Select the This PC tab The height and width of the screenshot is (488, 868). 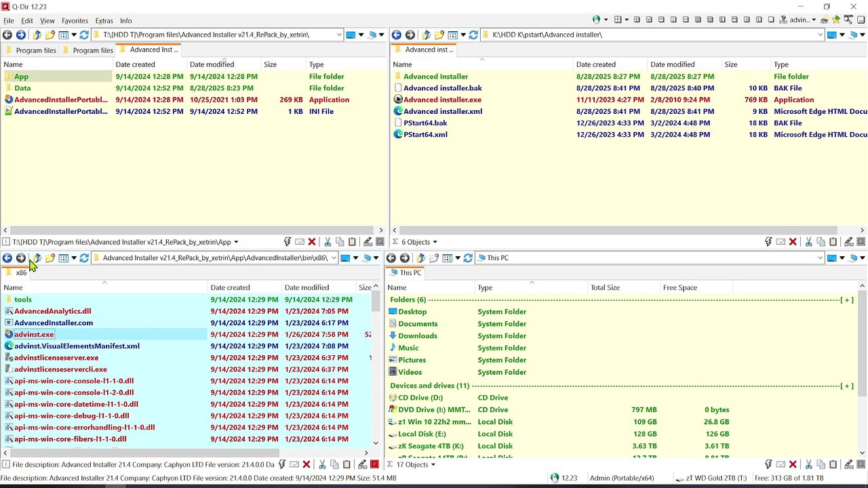coord(406,272)
